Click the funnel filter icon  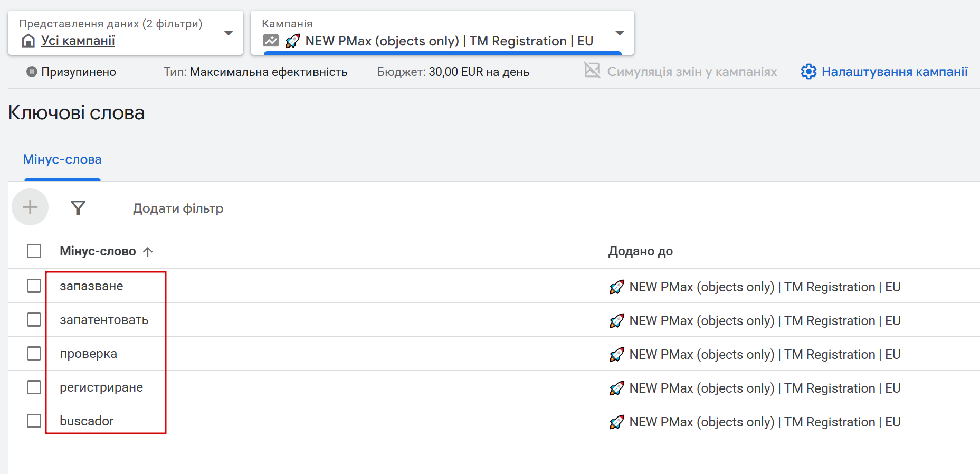point(78,208)
